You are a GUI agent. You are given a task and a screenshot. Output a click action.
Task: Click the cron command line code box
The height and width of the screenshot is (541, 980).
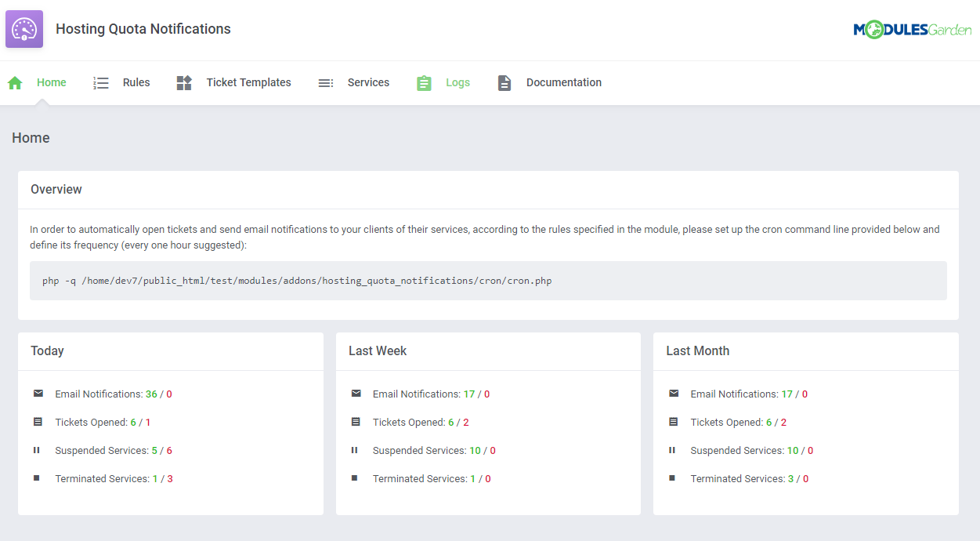pos(488,281)
